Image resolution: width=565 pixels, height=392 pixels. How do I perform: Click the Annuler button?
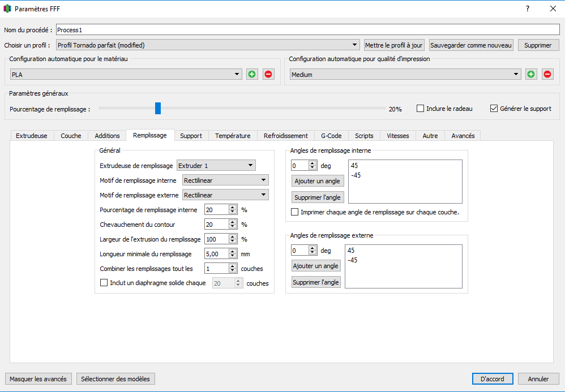pyautogui.click(x=538, y=378)
